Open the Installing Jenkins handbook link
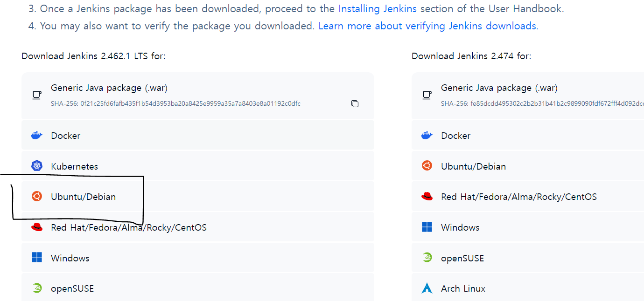644x301 pixels. click(378, 9)
